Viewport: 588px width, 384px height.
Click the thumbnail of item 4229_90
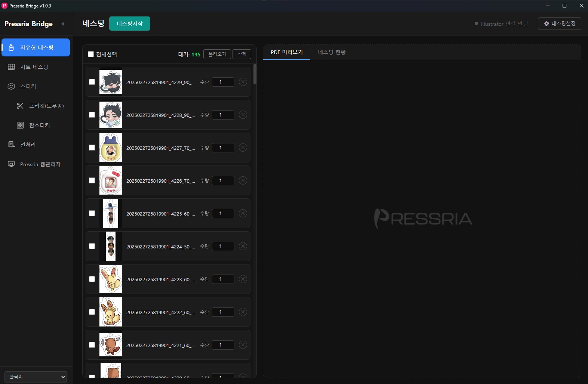tap(111, 82)
